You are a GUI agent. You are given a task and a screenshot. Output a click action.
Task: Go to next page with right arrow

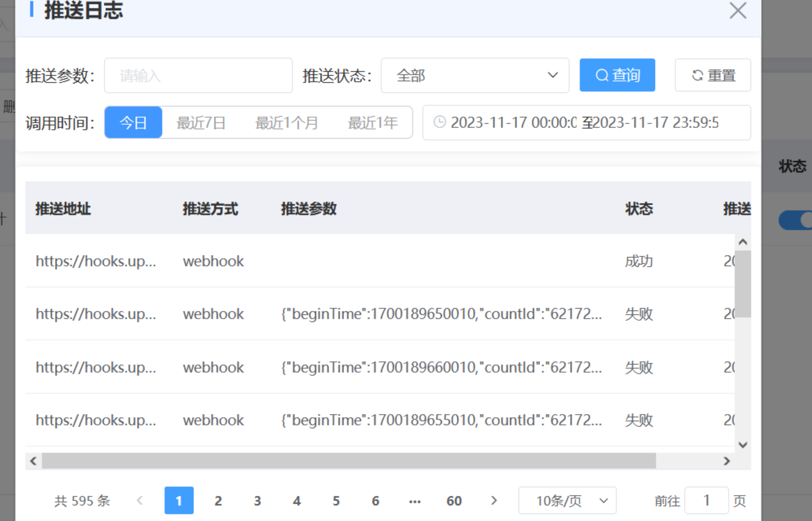click(493, 501)
